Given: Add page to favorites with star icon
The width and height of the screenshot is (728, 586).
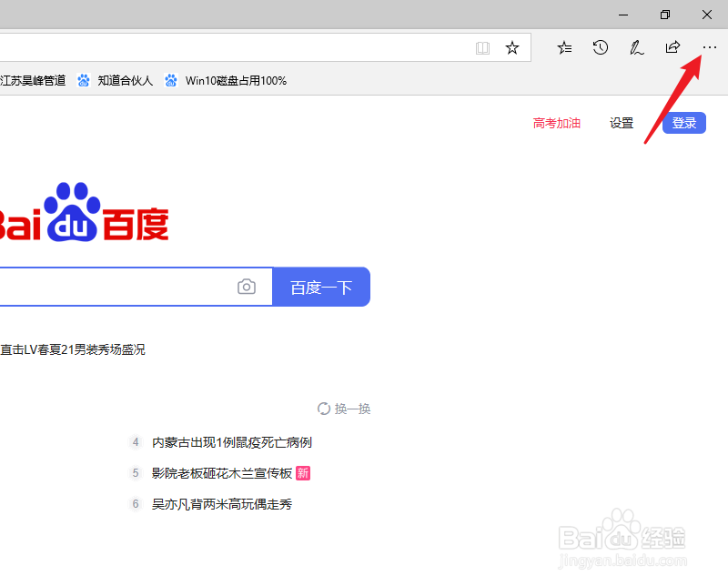Looking at the screenshot, I should tap(512, 47).
